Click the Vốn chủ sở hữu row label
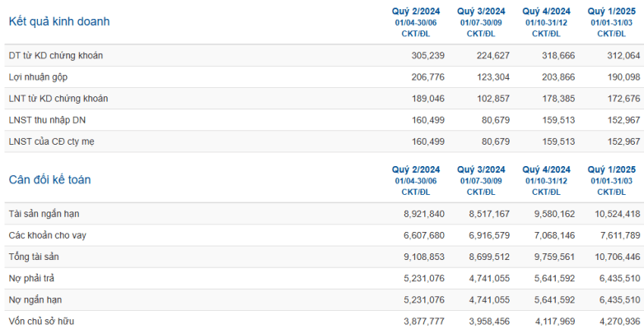This screenshot has height=329, width=644. (x=41, y=322)
